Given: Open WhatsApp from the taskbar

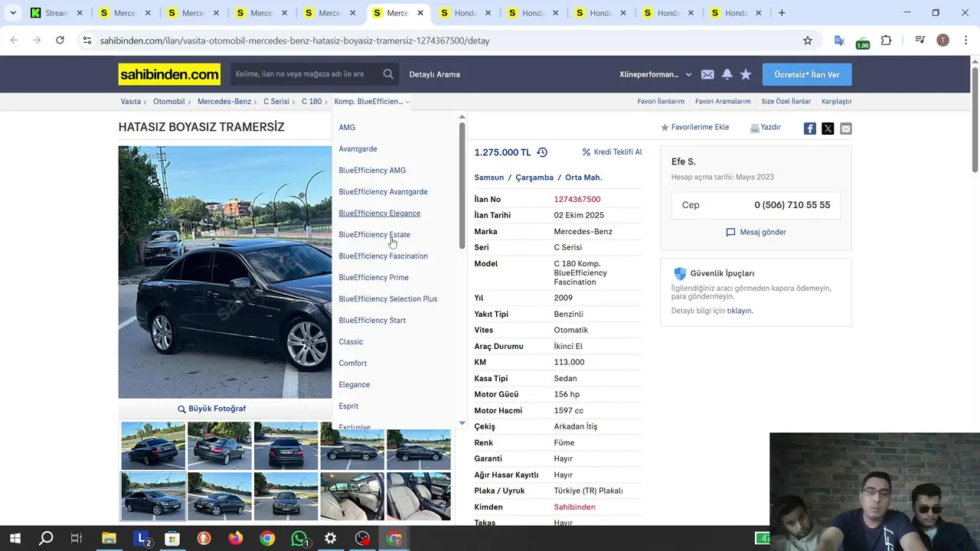Looking at the screenshot, I should pos(299,539).
